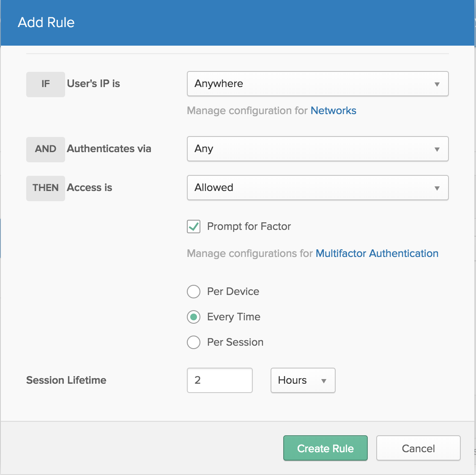The height and width of the screenshot is (475, 476).
Task: Click the Session Lifetime label text
Action: tap(66, 380)
